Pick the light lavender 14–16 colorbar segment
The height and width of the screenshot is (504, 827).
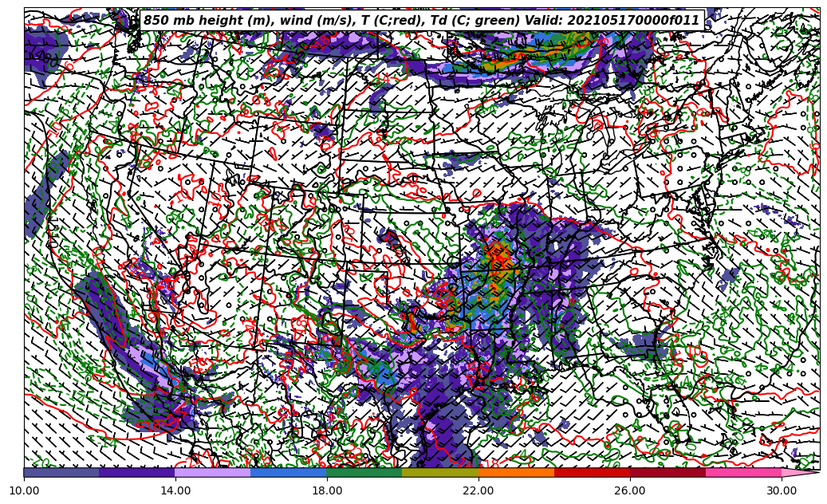[x=213, y=472]
